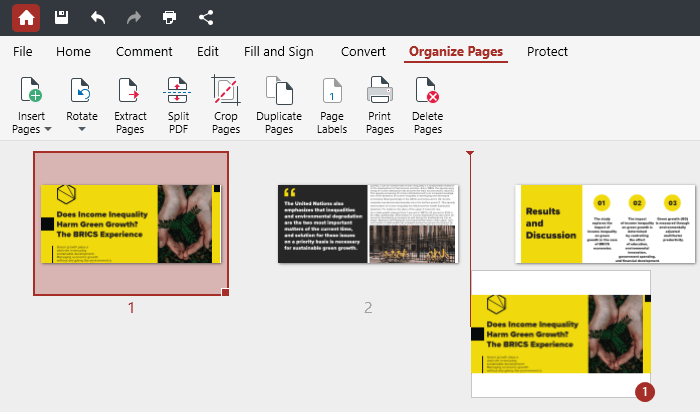Open the Convert tab

363,52
